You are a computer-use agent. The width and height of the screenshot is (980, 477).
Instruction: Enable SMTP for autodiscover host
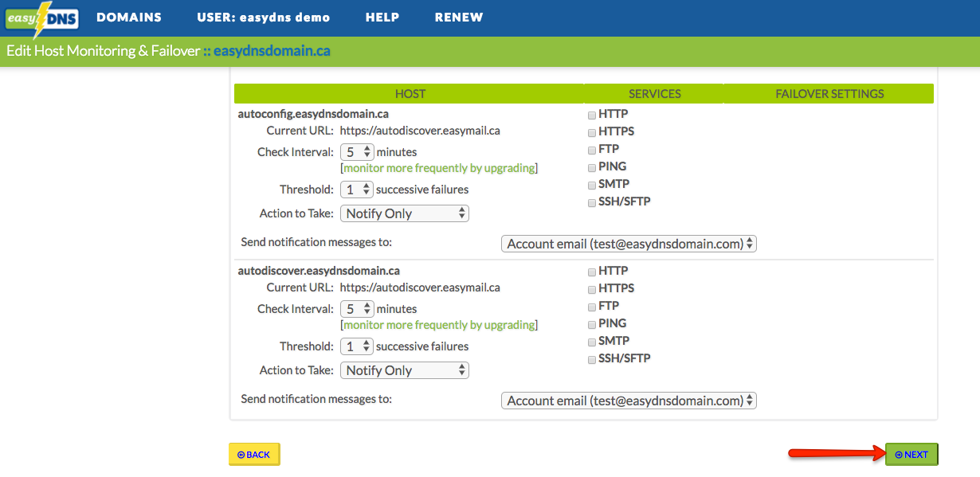[x=592, y=342]
